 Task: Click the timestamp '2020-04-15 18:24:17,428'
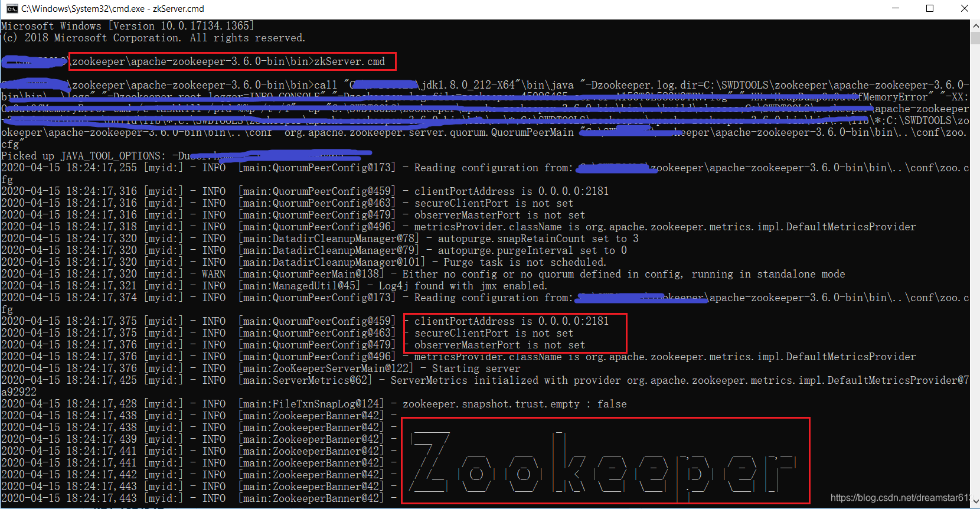(69, 404)
